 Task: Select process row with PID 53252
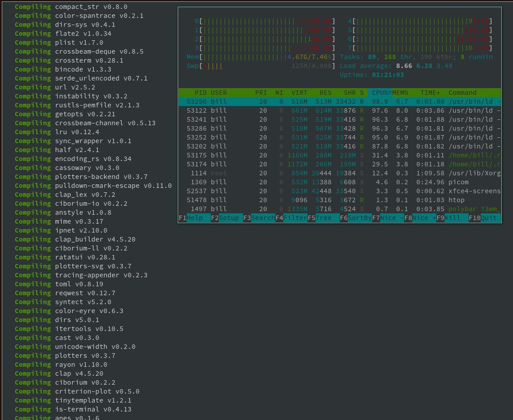(x=340, y=137)
